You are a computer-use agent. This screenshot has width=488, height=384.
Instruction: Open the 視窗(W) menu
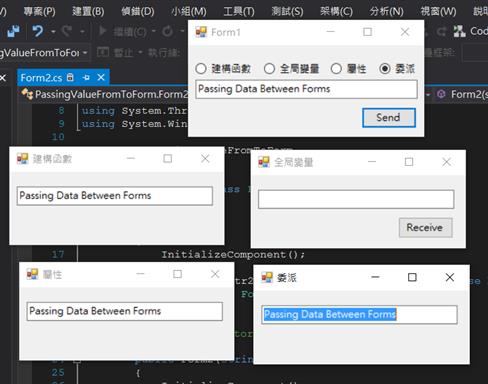coord(438,12)
